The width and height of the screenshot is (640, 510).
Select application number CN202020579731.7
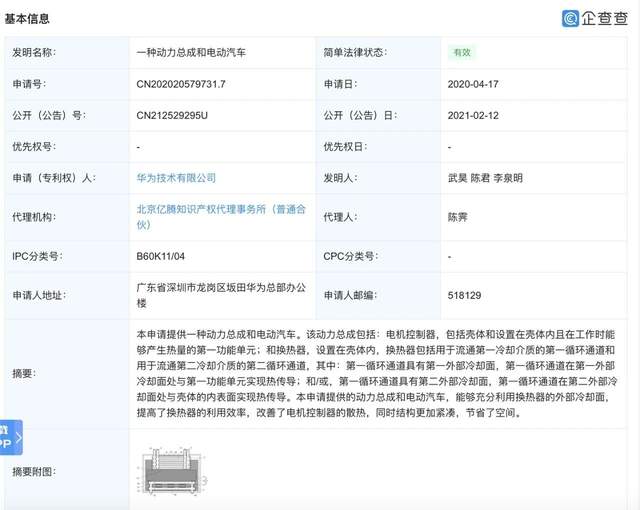[181, 84]
